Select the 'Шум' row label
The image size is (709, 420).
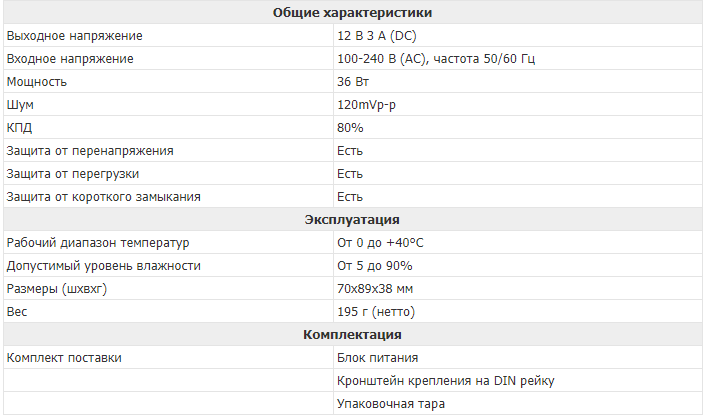[x=20, y=105]
